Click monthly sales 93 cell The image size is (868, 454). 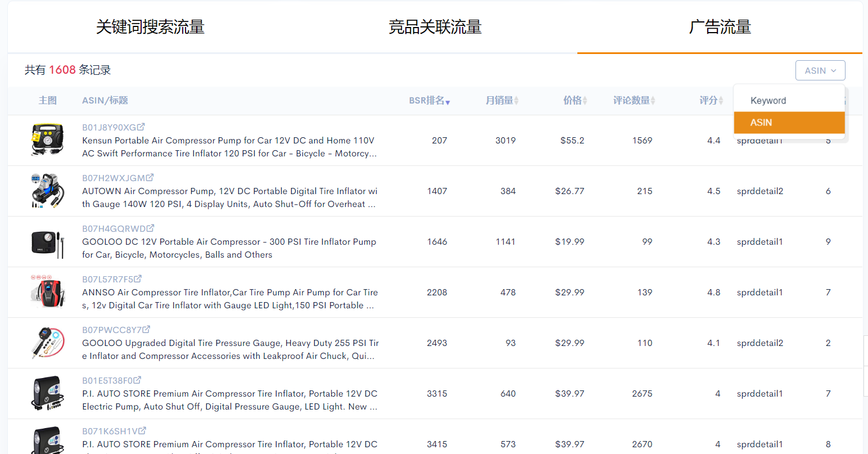(x=510, y=343)
